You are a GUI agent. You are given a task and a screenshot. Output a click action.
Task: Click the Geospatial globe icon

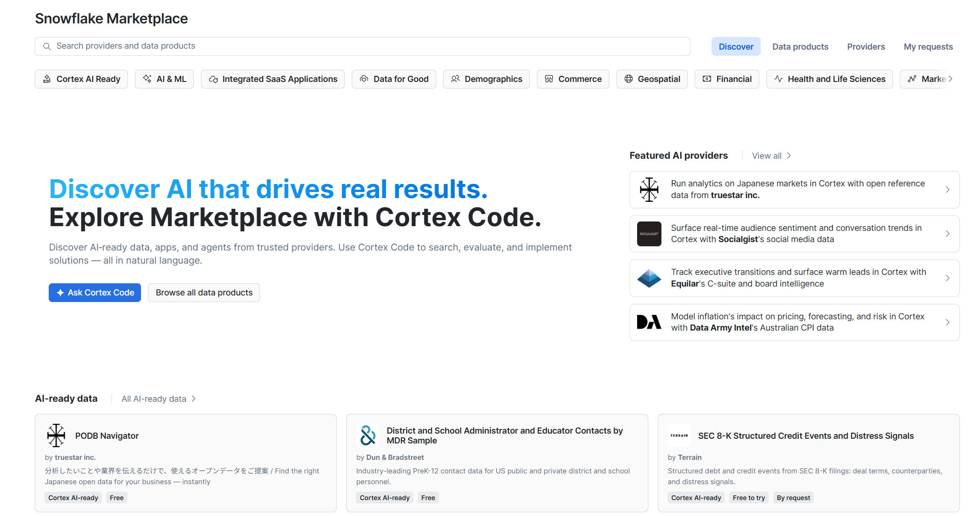coord(629,79)
